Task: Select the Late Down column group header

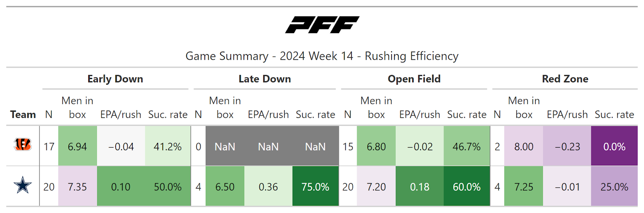Action: [x=264, y=79]
